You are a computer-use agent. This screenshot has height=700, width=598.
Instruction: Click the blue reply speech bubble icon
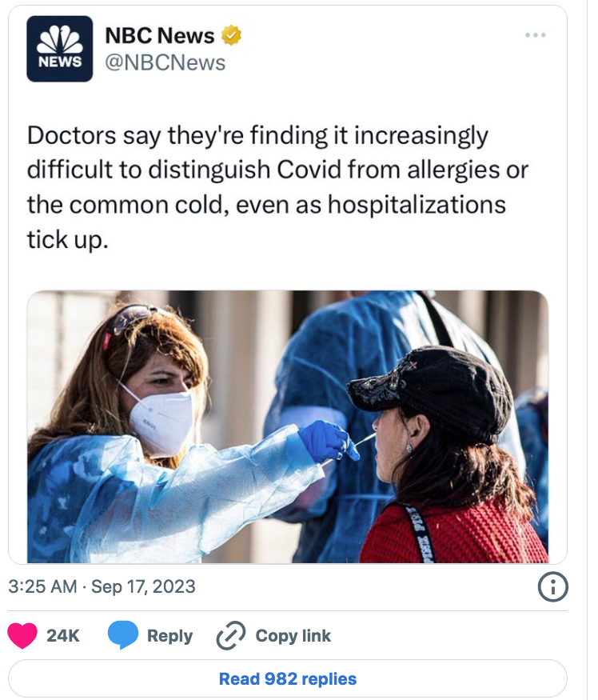[x=123, y=635]
